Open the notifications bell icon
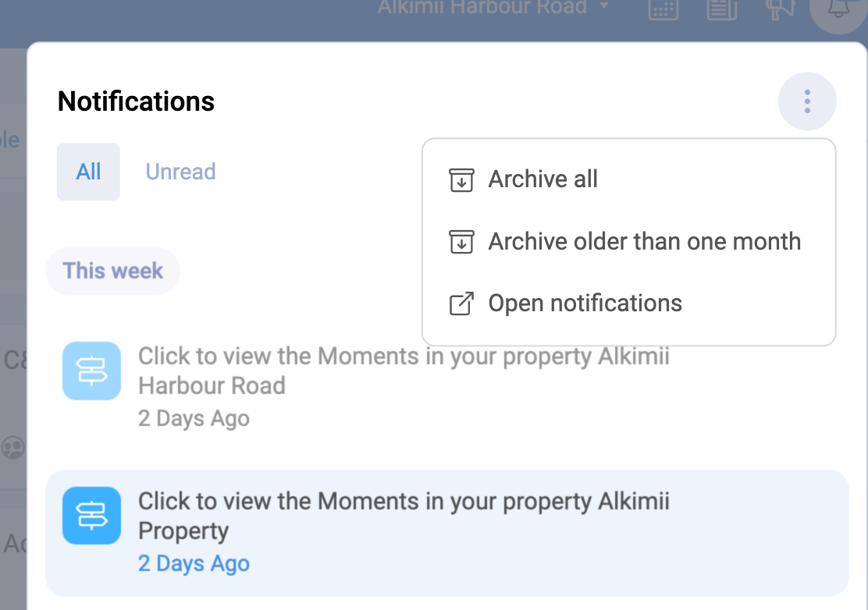 click(x=839, y=9)
